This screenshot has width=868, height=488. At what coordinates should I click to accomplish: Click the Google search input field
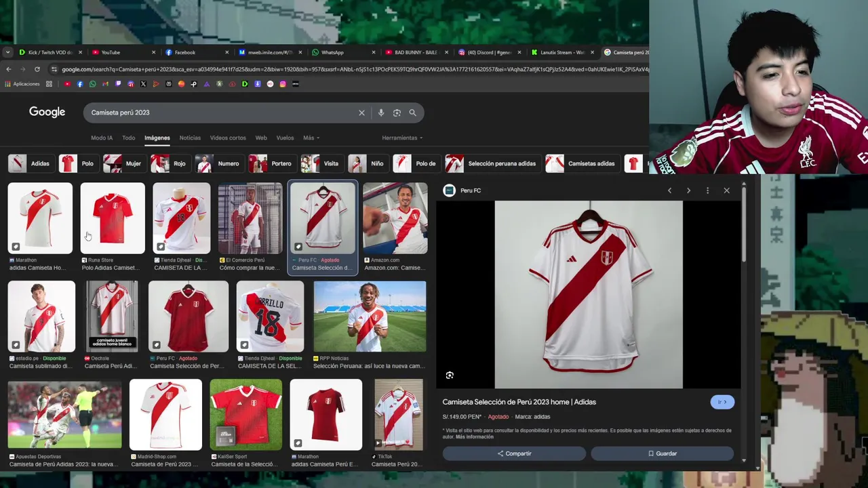[220, 113]
